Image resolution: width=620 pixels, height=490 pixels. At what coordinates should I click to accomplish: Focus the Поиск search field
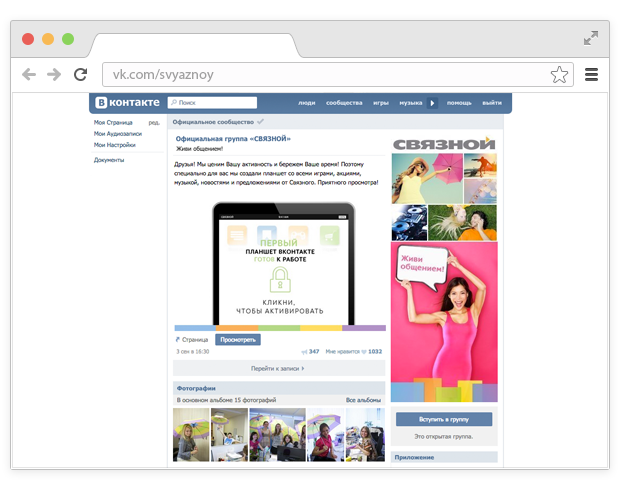(x=212, y=102)
